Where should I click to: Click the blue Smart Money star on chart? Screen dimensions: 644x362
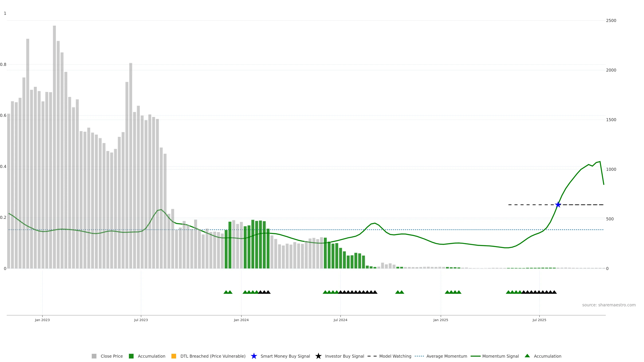point(558,205)
